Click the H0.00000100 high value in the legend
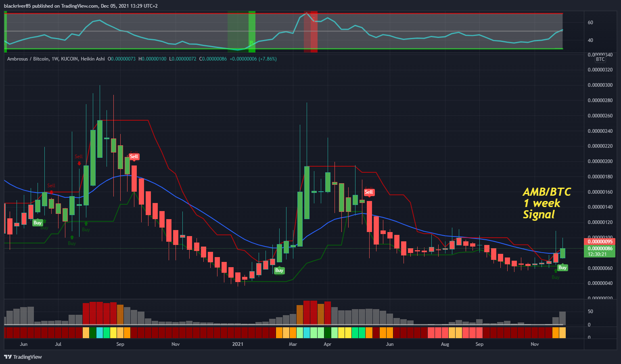 [x=152, y=59]
